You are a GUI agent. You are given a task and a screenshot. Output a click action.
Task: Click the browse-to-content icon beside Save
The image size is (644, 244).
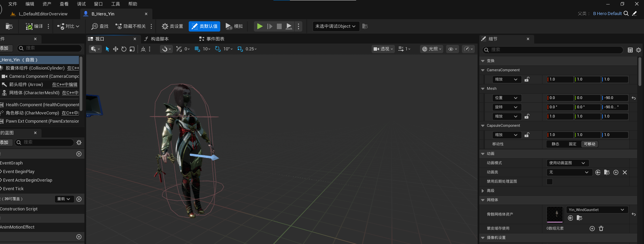point(9,26)
